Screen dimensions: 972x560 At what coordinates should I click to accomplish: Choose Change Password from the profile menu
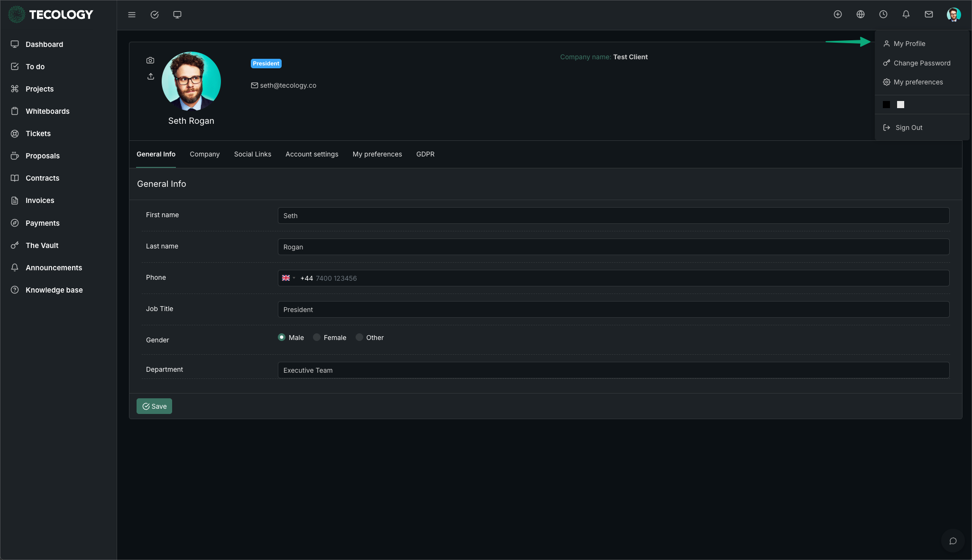pos(922,63)
